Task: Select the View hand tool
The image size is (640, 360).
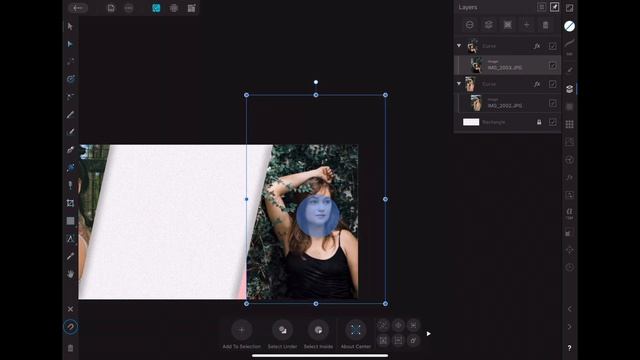Action: point(70,273)
